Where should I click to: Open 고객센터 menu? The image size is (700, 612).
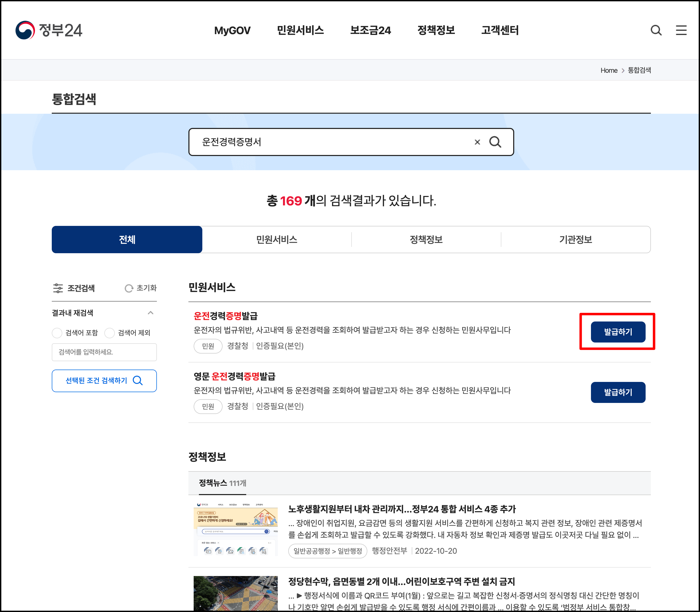[500, 30]
